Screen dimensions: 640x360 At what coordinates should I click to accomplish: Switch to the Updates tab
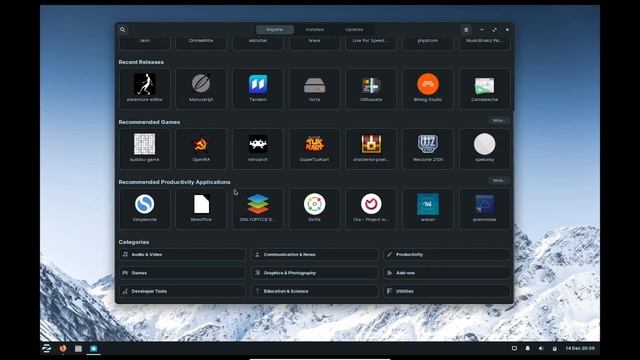point(354,29)
